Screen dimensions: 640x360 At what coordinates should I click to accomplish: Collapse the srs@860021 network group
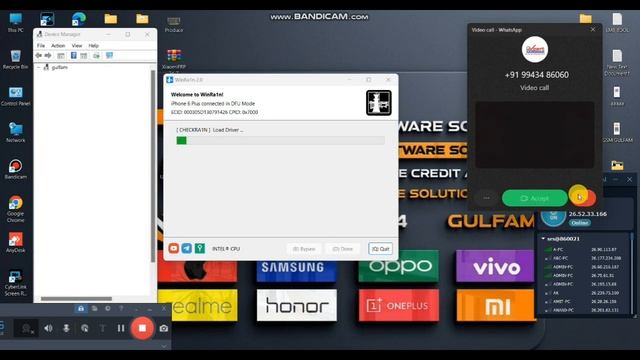tap(543, 238)
